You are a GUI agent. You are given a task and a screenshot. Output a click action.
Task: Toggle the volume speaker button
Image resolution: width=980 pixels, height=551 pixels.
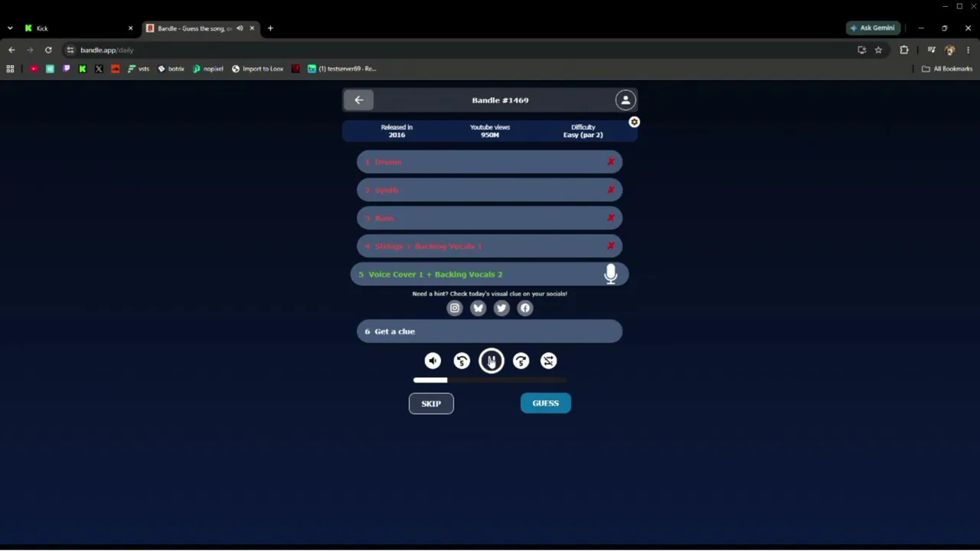(x=433, y=361)
